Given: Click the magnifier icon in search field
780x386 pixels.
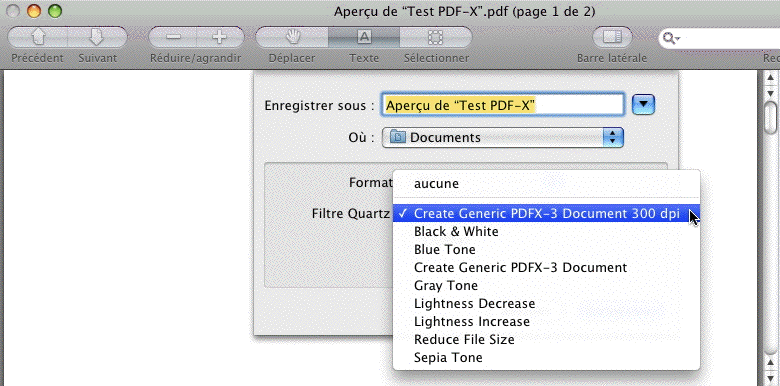Looking at the screenshot, I should coord(672,38).
